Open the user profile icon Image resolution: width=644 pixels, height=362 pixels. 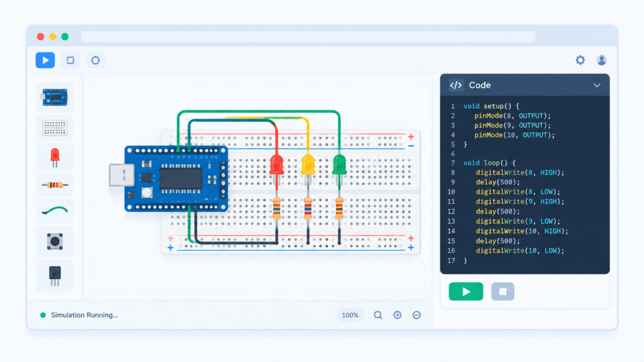click(601, 60)
